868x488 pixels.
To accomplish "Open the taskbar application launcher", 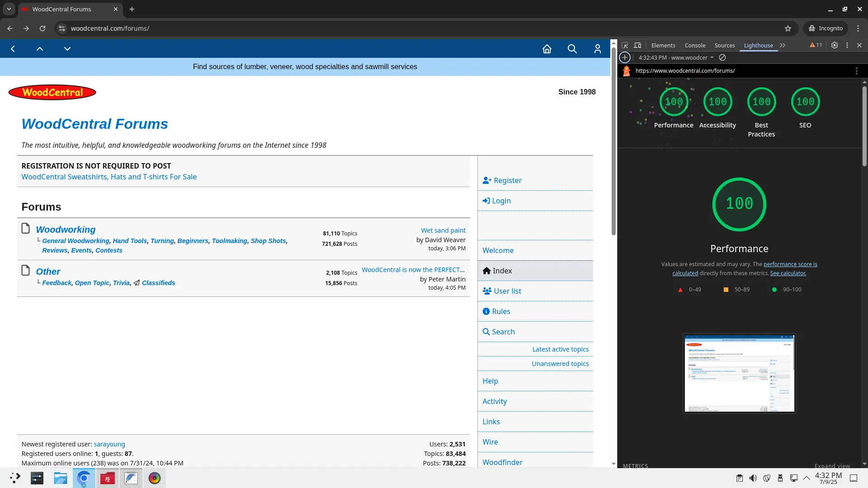I will pos(15,478).
